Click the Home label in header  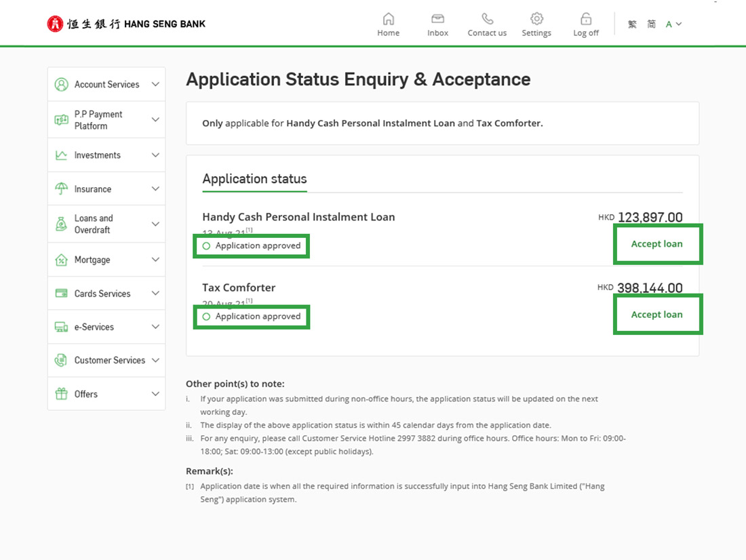point(388,33)
